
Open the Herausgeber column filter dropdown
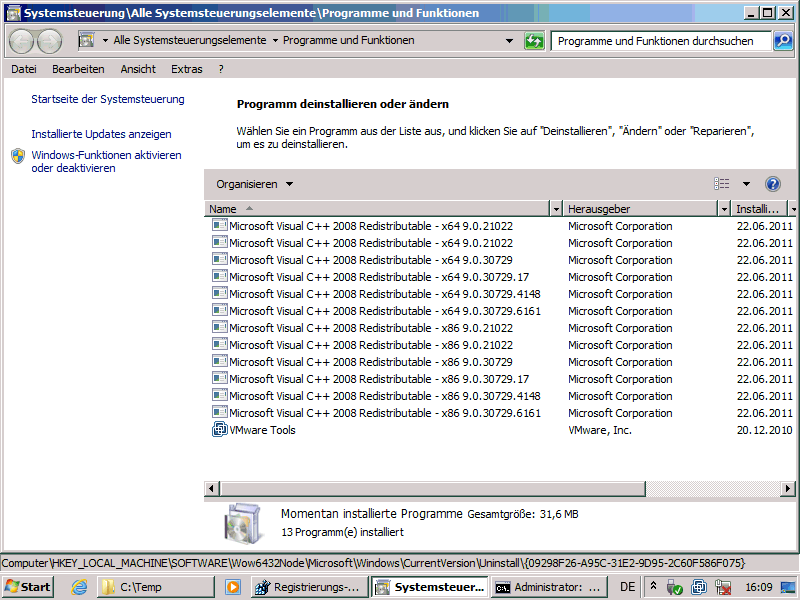point(724,209)
